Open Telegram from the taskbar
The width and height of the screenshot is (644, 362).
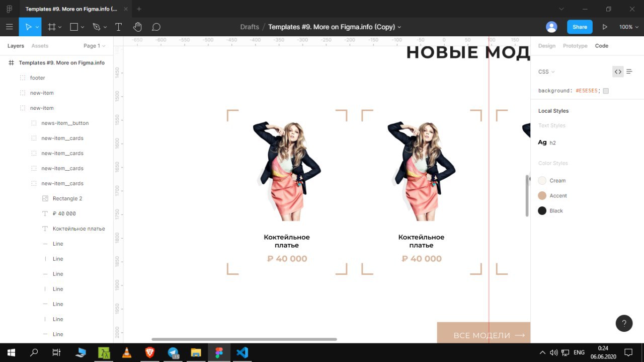[173, 352]
